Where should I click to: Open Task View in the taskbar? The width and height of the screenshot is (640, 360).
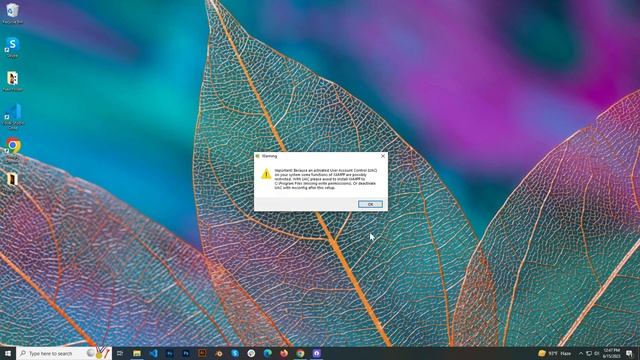pos(120,353)
